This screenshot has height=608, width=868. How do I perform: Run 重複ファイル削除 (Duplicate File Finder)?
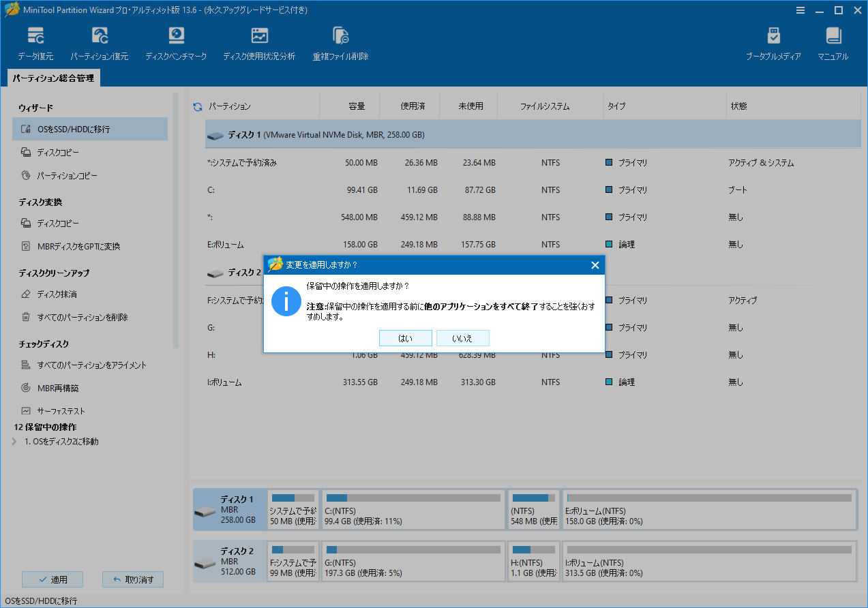point(340,41)
